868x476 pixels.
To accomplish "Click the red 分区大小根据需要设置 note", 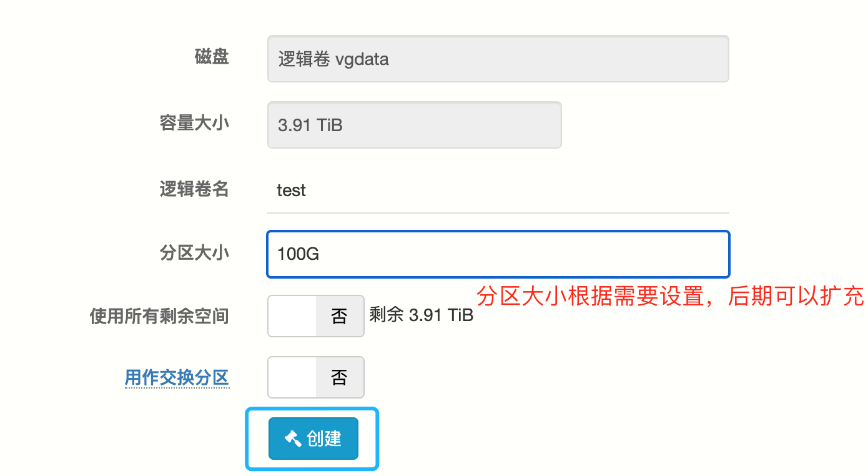I will click(670, 296).
